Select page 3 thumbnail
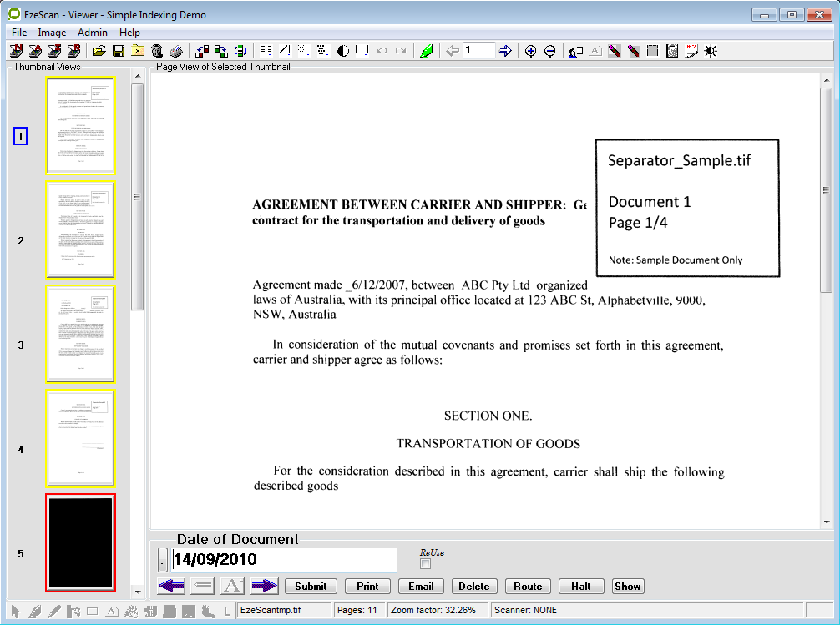Screen dimensions: 840x625 tap(80, 334)
